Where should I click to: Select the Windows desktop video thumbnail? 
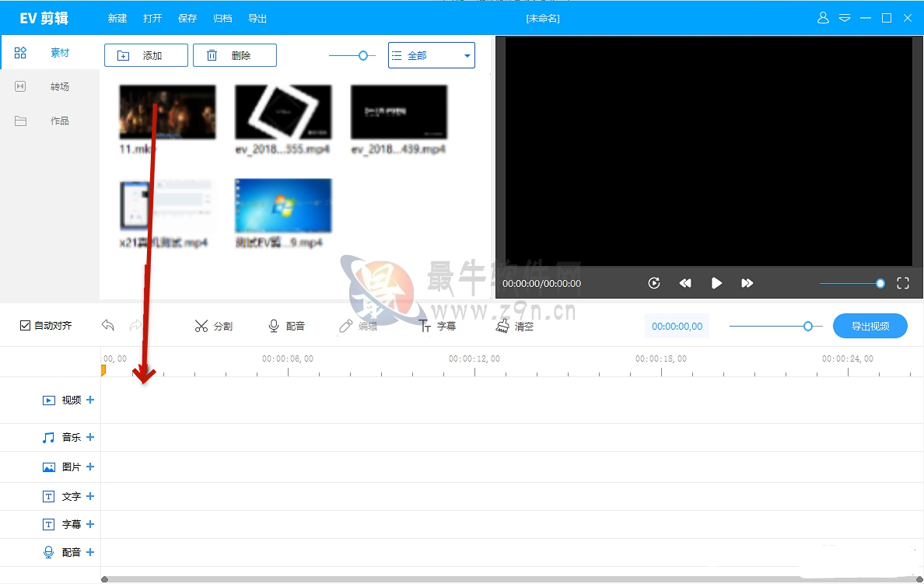pos(283,205)
